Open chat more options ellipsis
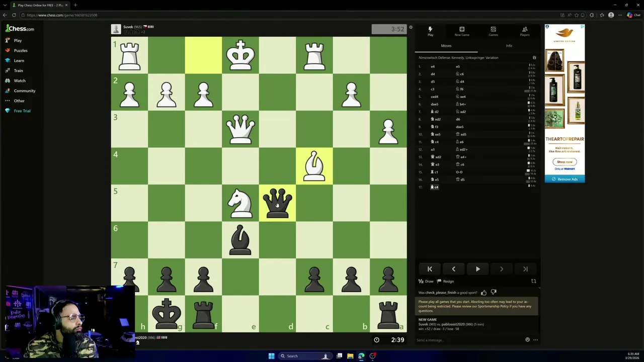This screenshot has width=644, height=362. (535, 340)
